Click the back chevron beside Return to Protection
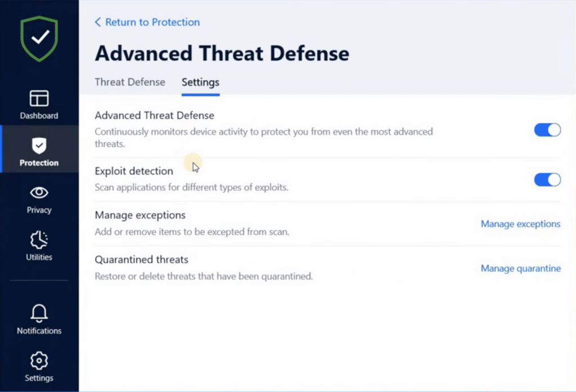 (x=97, y=22)
